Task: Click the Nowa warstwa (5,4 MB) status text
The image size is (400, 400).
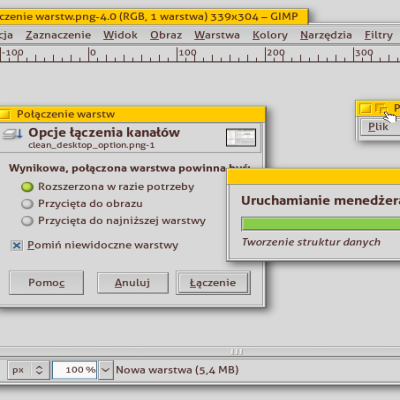Action: tap(177, 370)
